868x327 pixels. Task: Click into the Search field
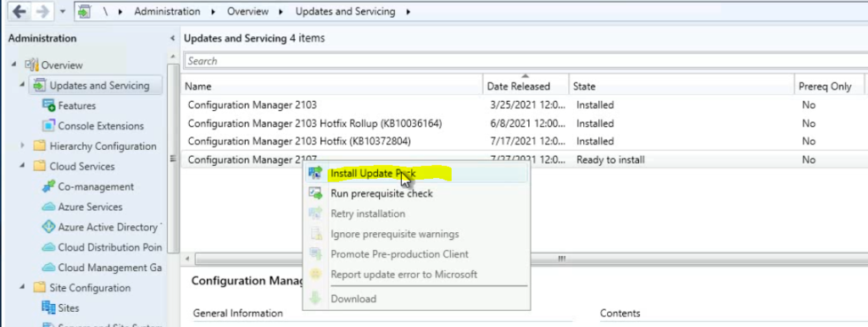tap(525, 61)
